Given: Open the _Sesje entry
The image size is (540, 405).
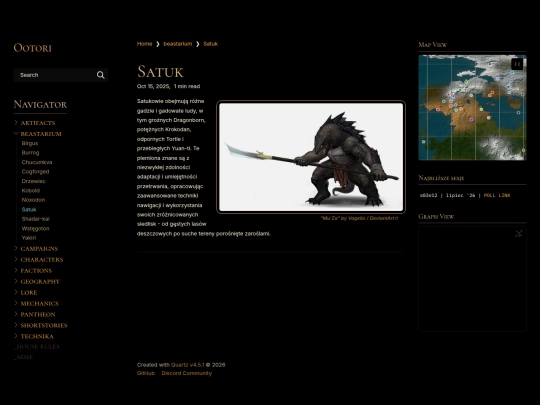Looking at the screenshot, I should (x=23, y=357).
